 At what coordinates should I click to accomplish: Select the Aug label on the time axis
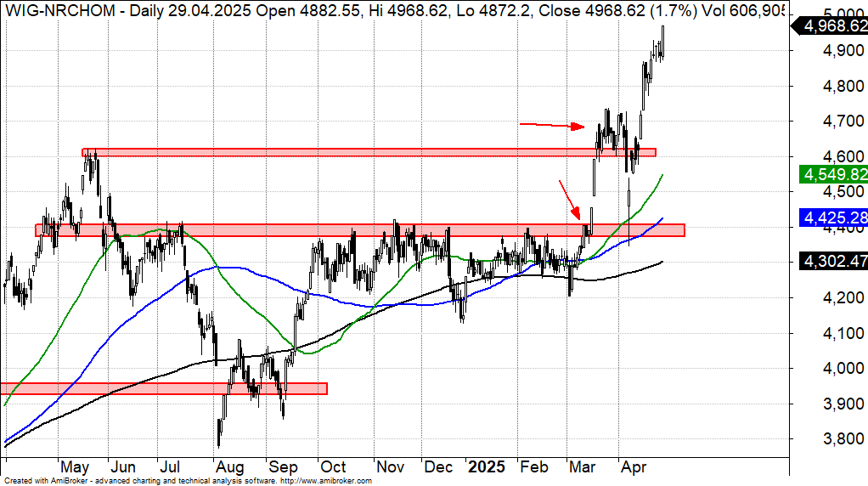click(x=229, y=467)
